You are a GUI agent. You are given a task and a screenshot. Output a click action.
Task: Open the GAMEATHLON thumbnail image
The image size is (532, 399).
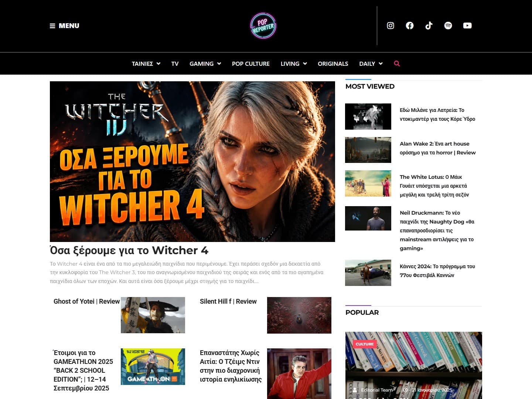[153, 366]
